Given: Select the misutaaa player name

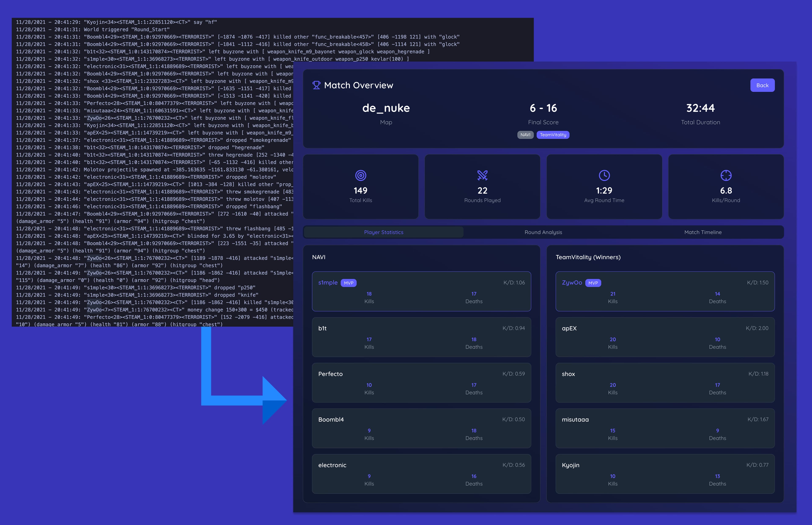Looking at the screenshot, I should click(x=575, y=420).
